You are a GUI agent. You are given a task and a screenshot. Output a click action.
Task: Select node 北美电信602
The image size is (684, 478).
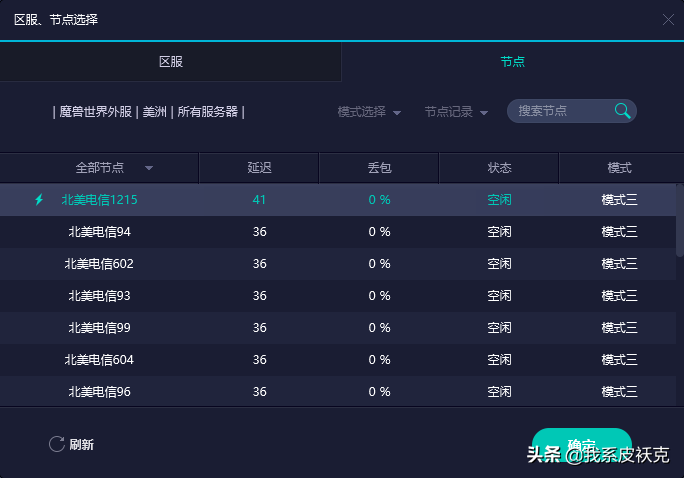[338, 264]
